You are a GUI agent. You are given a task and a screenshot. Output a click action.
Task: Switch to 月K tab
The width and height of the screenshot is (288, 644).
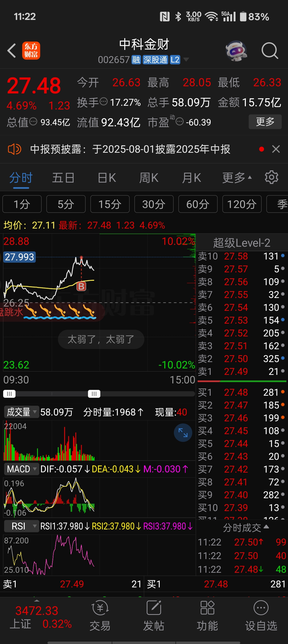point(191,178)
